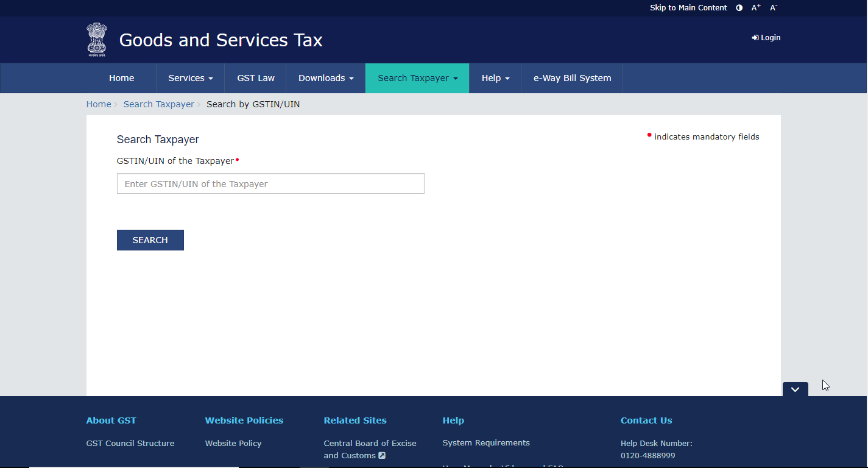
Task: Toggle high contrast mode icon
Action: tap(739, 7)
